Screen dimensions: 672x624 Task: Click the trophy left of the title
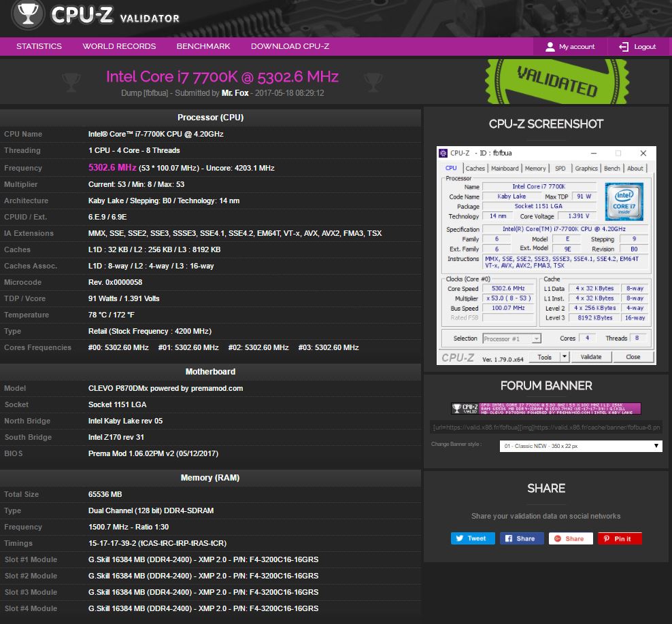[71, 82]
